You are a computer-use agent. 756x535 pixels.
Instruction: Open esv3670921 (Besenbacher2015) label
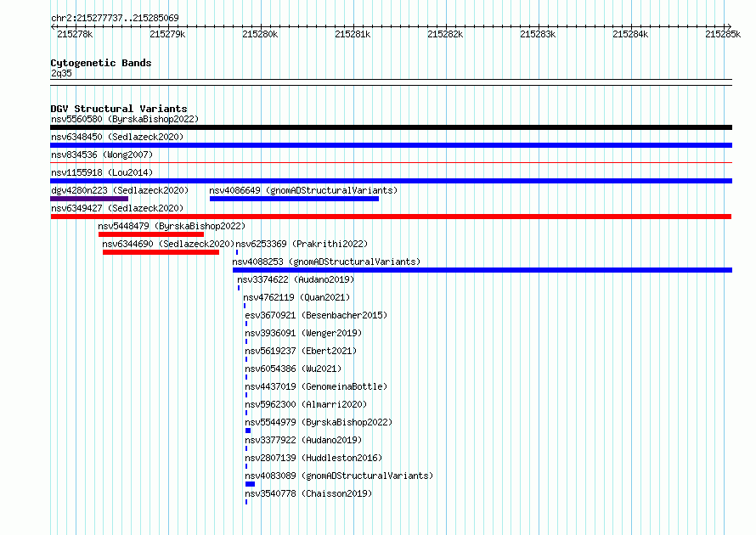[316, 315]
